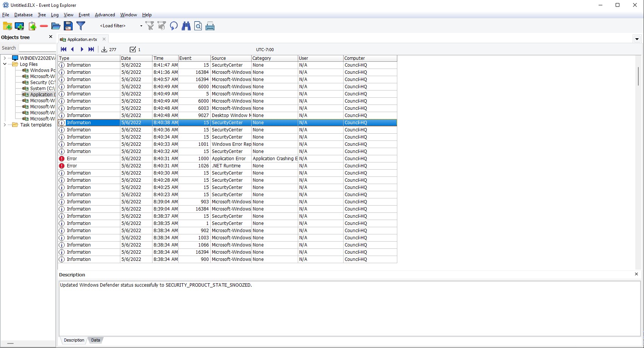The width and height of the screenshot is (644, 348).
Task: Collapse the Log Files tree node
Action: click(x=5, y=64)
